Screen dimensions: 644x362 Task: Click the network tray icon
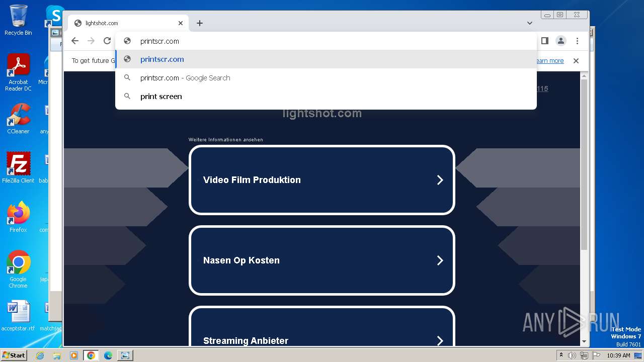click(584, 355)
